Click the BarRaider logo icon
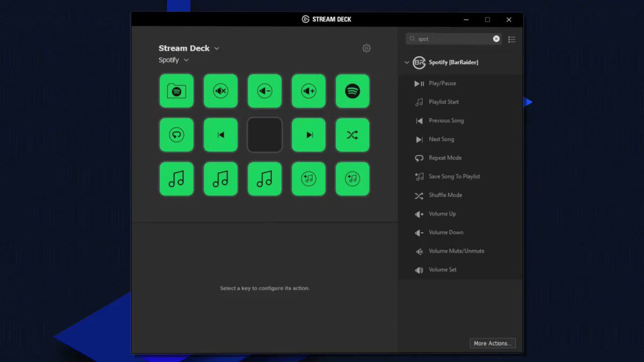Screen dimensions: 644x362 coord(419,63)
